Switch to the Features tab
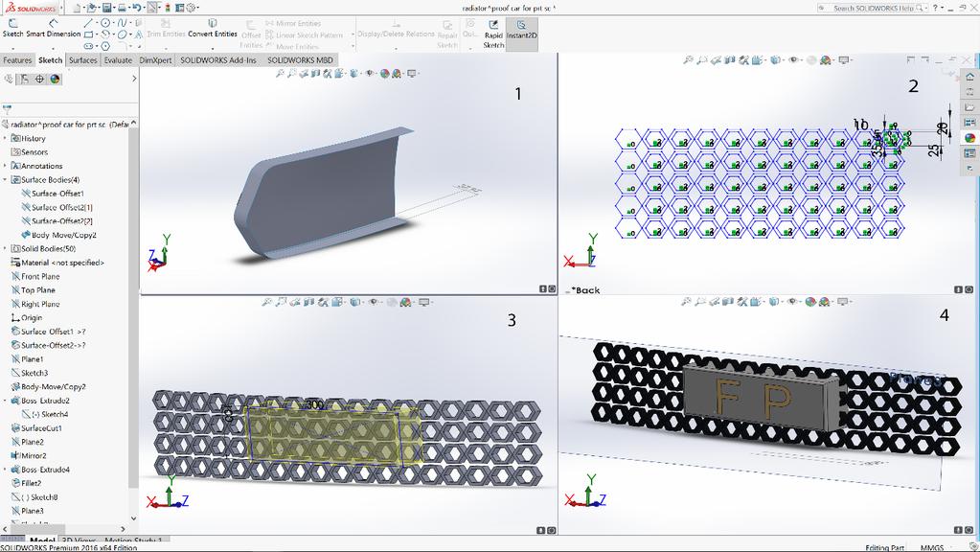 pyautogui.click(x=17, y=60)
